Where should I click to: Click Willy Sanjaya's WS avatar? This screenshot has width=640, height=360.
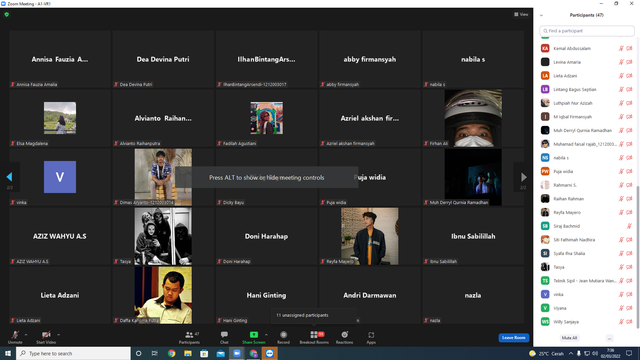point(545,322)
